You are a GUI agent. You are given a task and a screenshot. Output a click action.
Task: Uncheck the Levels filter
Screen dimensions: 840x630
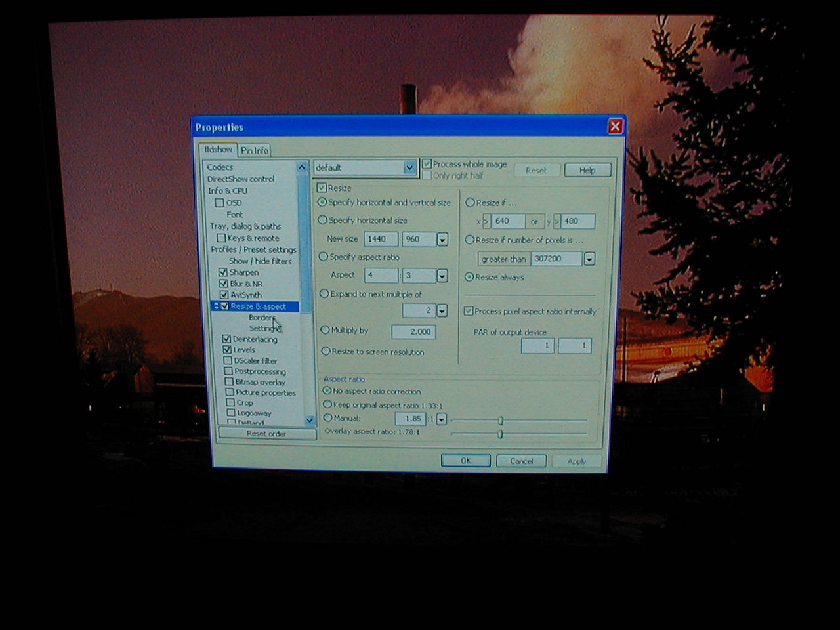(226, 350)
